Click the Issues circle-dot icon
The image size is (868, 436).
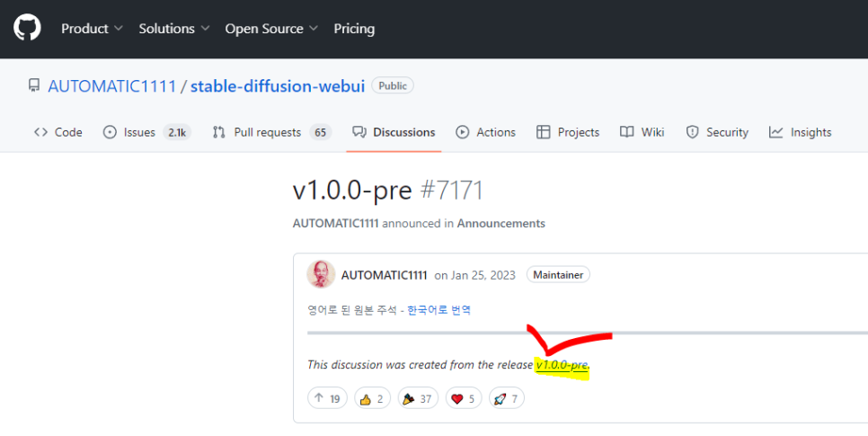[x=110, y=132]
